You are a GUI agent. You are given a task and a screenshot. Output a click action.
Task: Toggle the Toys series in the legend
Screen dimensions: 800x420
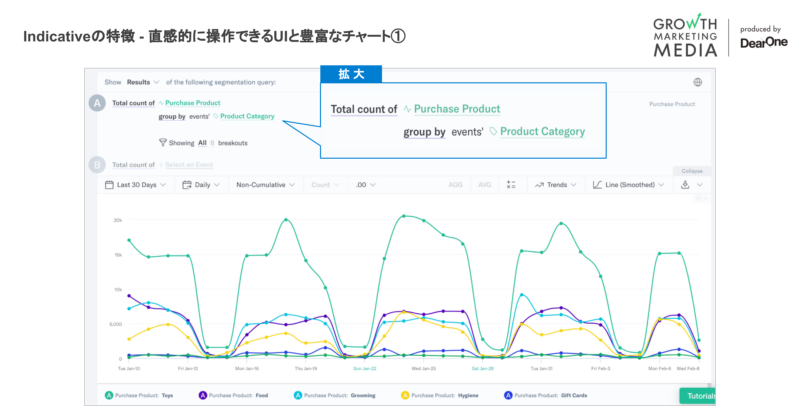coord(139,396)
